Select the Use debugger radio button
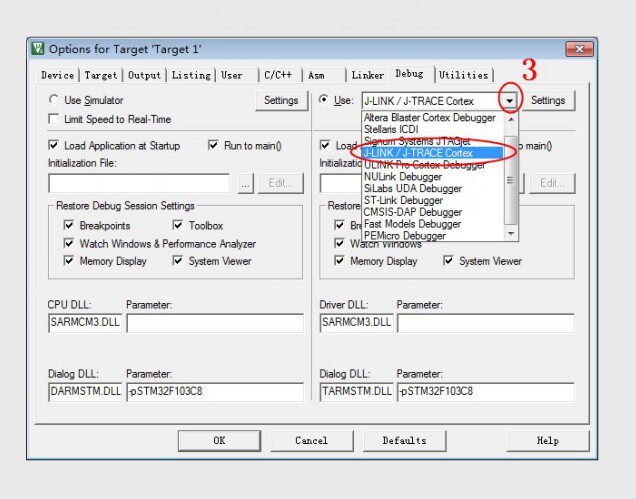This screenshot has width=636, height=499. pos(323,99)
